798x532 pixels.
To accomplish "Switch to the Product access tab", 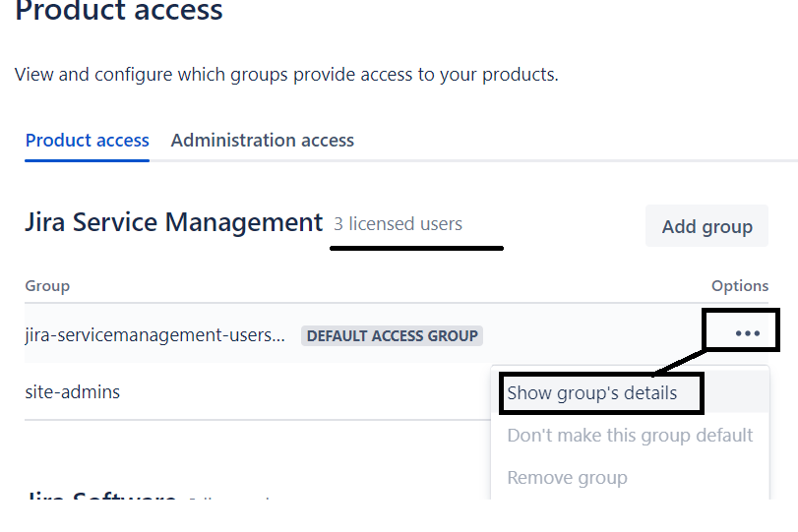I will click(x=87, y=141).
